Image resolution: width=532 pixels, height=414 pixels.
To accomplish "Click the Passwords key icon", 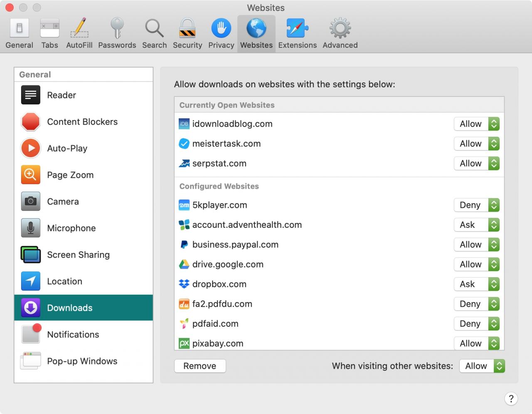I will coord(117,28).
